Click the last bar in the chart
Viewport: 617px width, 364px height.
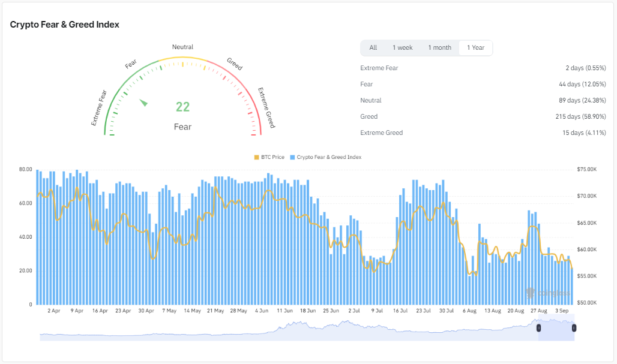coord(572,286)
